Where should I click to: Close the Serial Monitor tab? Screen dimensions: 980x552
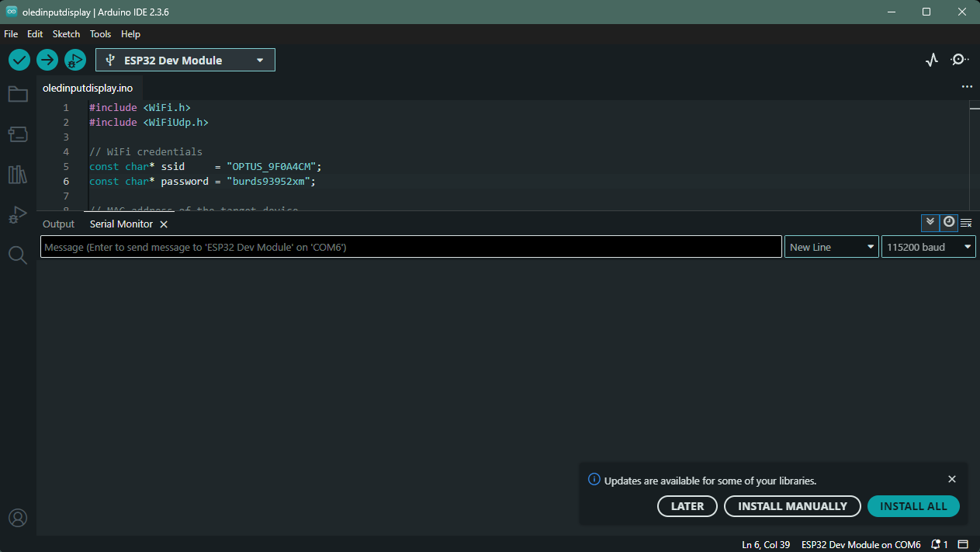tap(164, 224)
